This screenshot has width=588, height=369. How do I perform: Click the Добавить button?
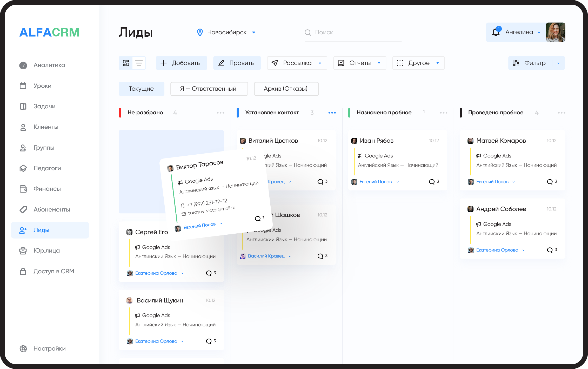pos(181,63)
